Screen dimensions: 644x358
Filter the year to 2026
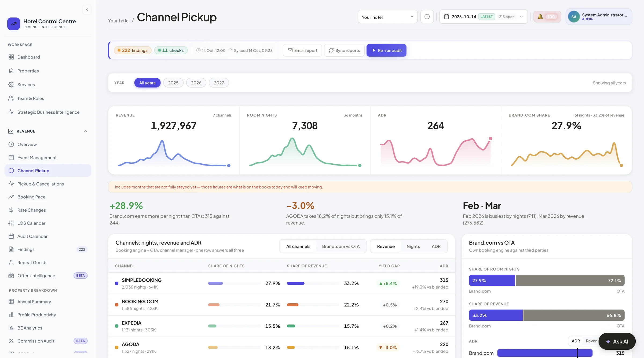[x=196, y=83]
